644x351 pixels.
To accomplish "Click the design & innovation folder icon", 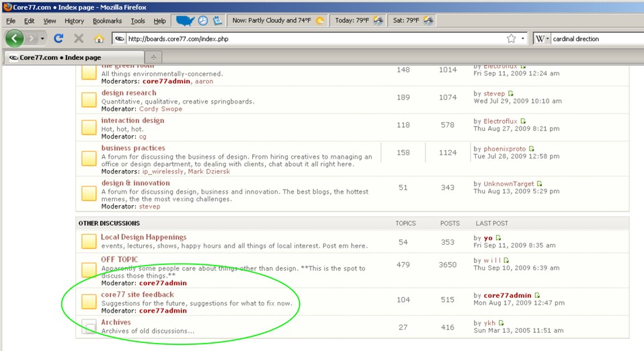I will click(x=89, y=193).
